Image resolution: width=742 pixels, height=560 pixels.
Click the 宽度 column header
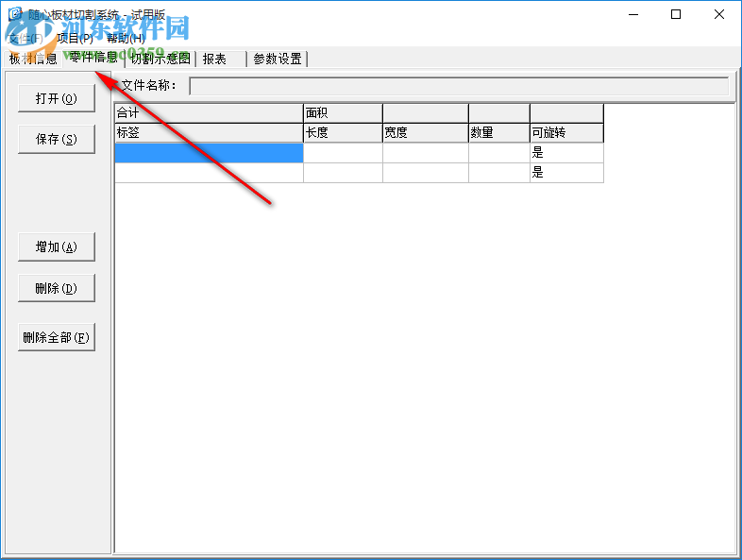(426, 133)
